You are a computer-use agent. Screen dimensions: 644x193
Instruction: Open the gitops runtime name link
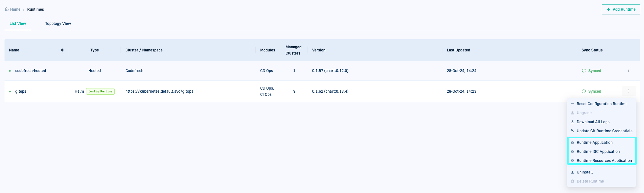click(21, 91)
